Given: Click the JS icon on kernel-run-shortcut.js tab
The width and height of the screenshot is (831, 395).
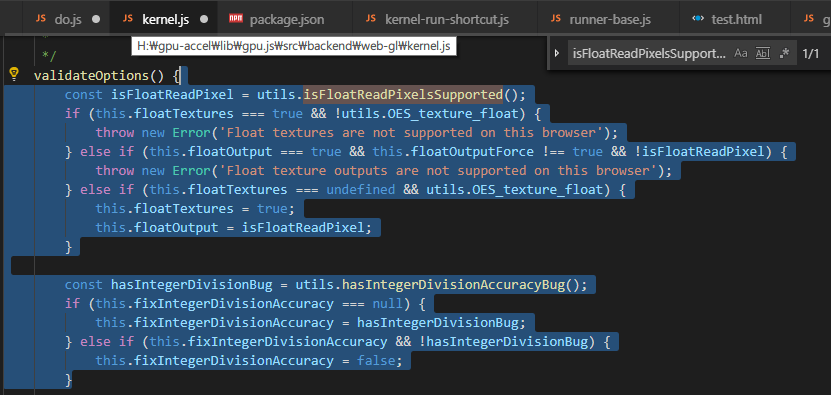Looking at the screenshot, I should (371, 19).
